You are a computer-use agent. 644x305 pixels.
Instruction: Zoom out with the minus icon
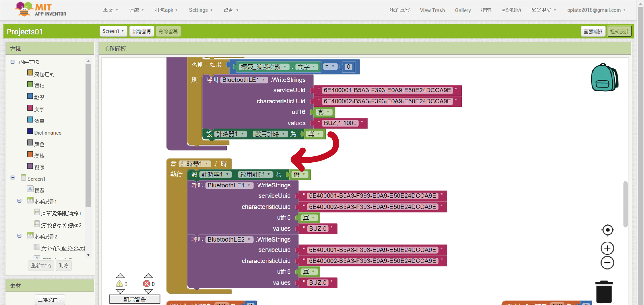607,263
